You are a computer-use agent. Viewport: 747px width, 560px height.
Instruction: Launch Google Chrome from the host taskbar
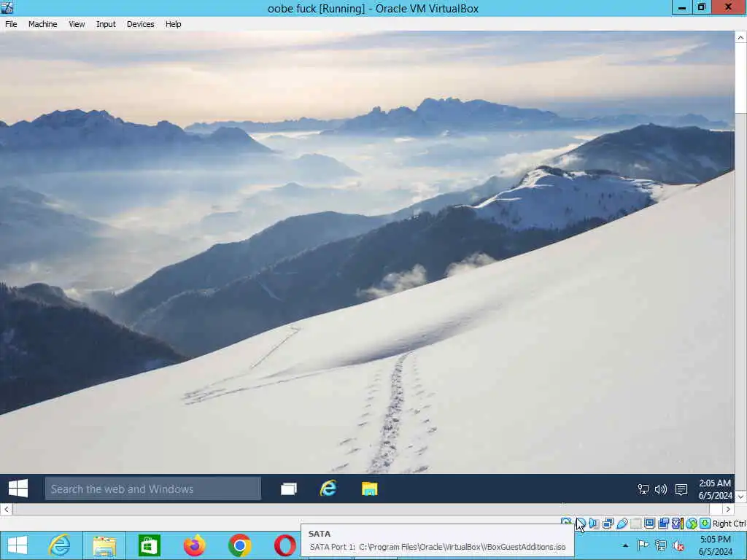239,545
